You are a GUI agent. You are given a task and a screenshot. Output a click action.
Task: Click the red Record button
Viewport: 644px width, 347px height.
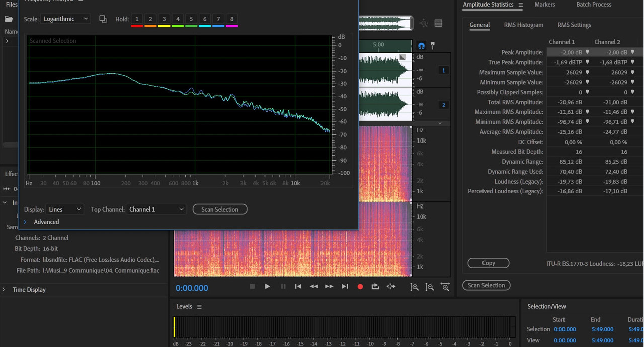point(360,287)
